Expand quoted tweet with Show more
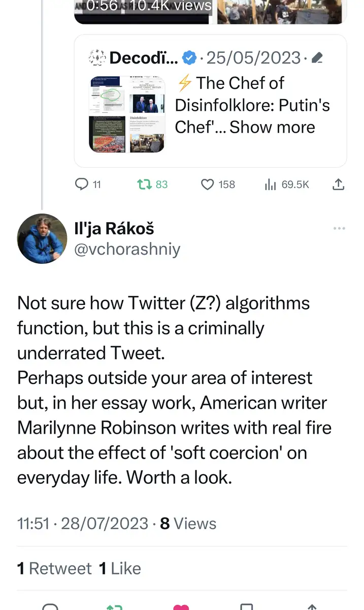Screen dimensions: 364x610 click(273, 127)
